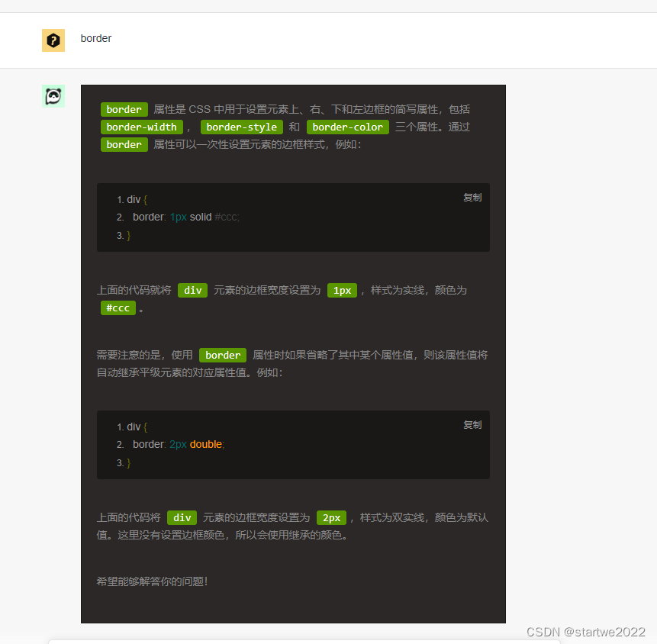
Task: Select the 'border-color' green code tag
Action: click(x=348, y=127)
